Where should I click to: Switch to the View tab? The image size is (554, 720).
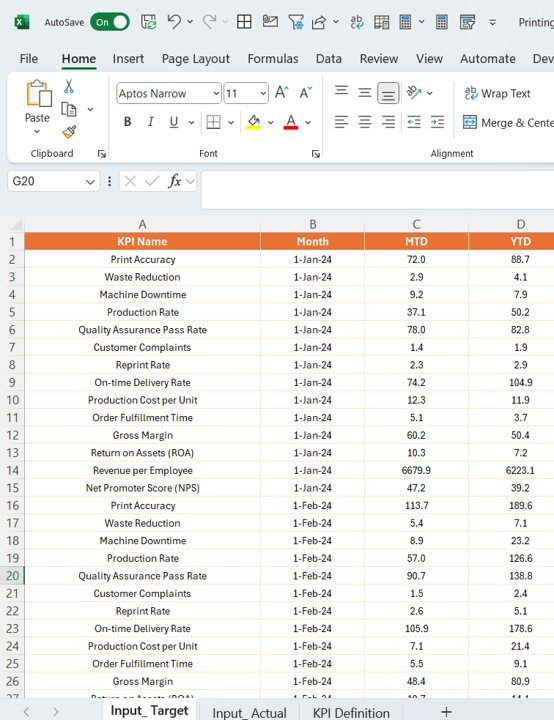pos(430,59)
